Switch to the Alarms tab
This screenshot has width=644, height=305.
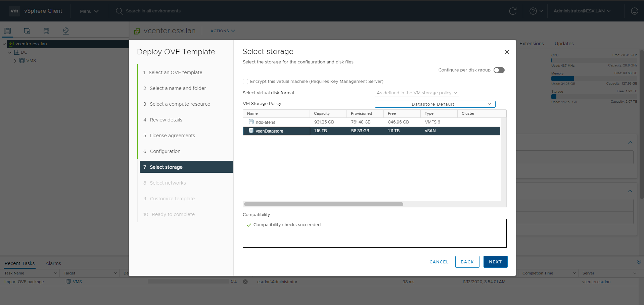[x=53, y=263]
